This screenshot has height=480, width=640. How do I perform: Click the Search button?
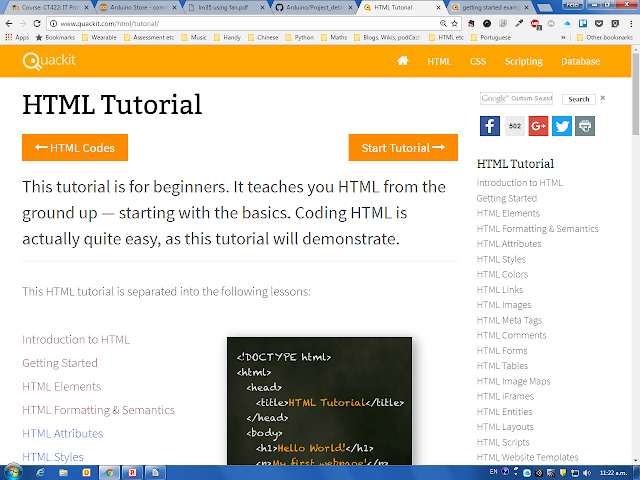578,99
